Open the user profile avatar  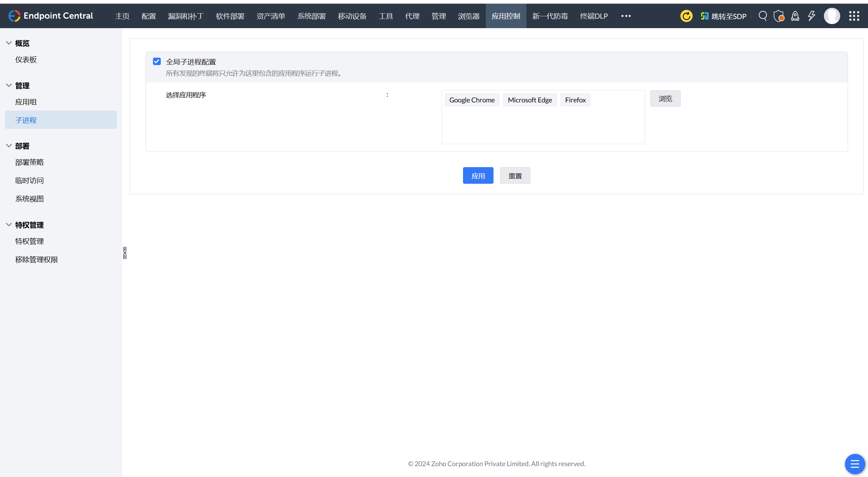tap(832, 16)
